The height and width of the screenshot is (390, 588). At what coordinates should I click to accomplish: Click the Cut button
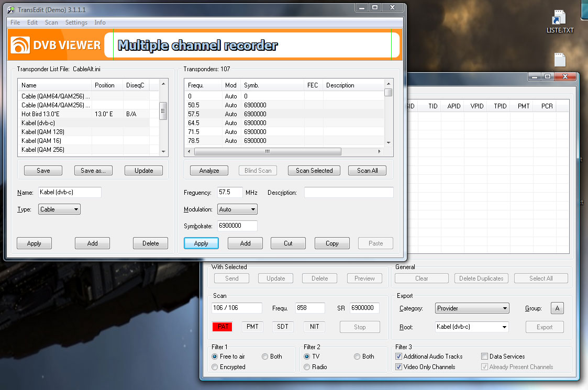(x=288, y=243)
